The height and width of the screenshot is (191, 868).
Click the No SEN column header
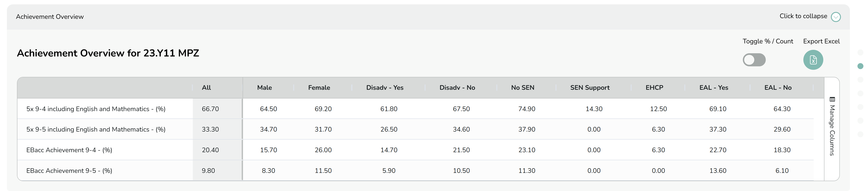(x=523, y=88)
